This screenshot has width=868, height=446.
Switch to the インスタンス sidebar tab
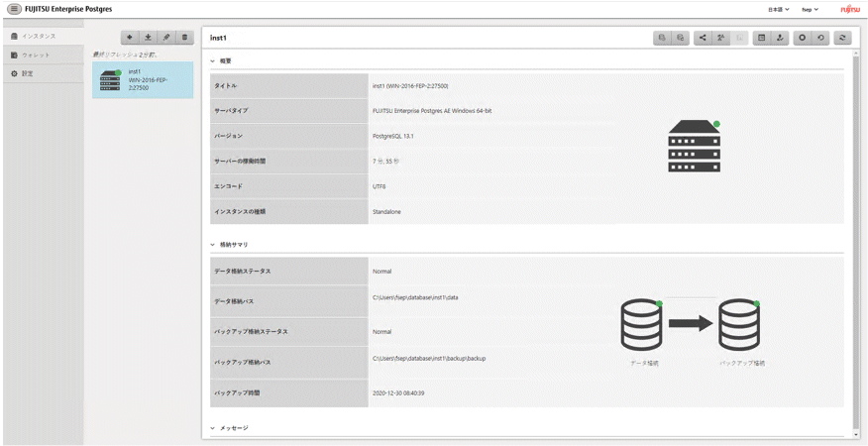tap(44, 37)
